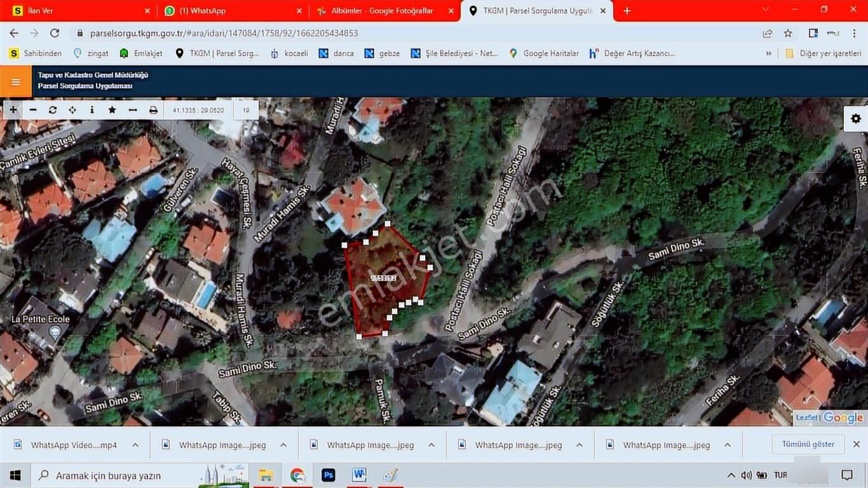Screen dimensions: 868x488
Task: Toggle the browser bookmarks side panel icon
Action: click(x=813, y=32)
